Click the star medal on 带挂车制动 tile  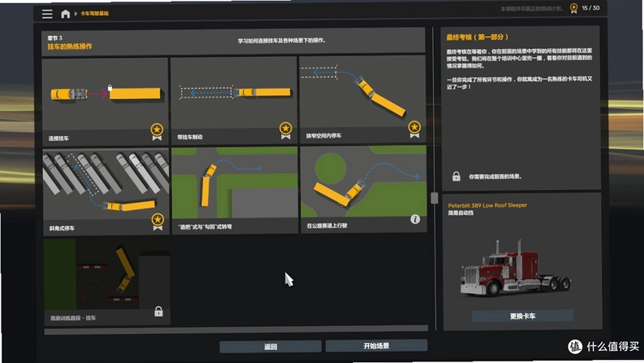286,130
